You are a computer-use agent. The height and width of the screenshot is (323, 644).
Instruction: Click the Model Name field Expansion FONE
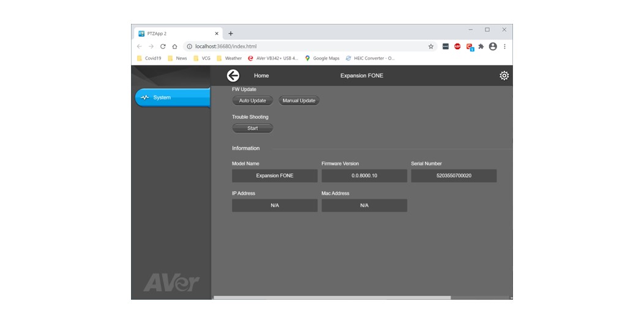point(275,176)
